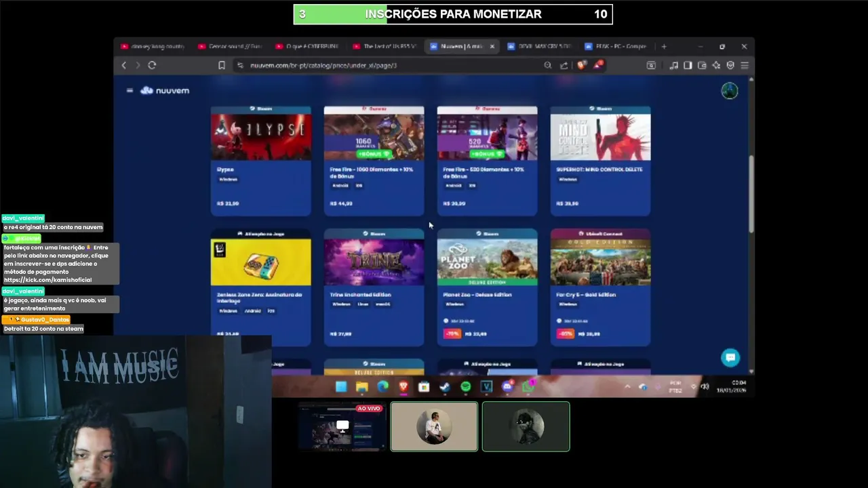This screenshot has height=488, width=868.
Task: Open the zoom magnifier in the address bar
Action: 547,65
